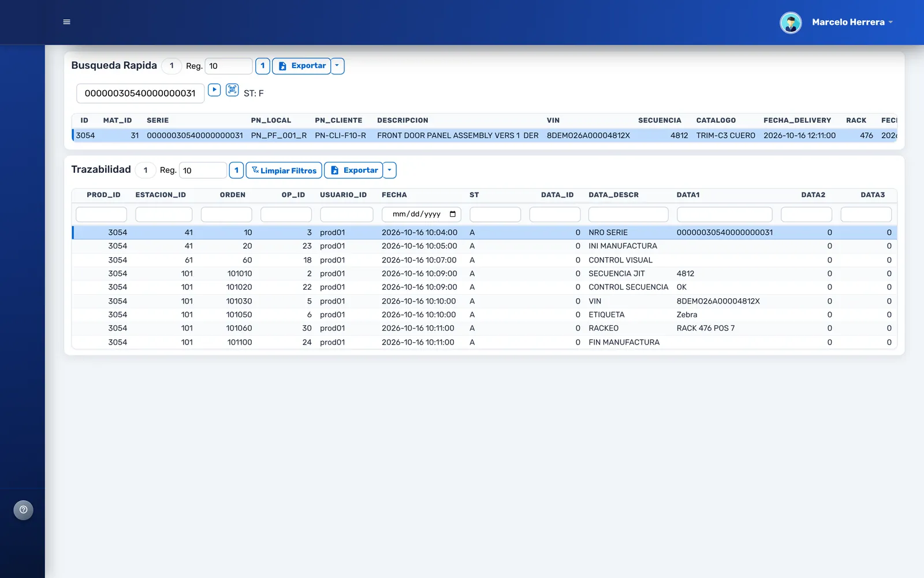Click the PROD_ID filter box

coord(101,214)
